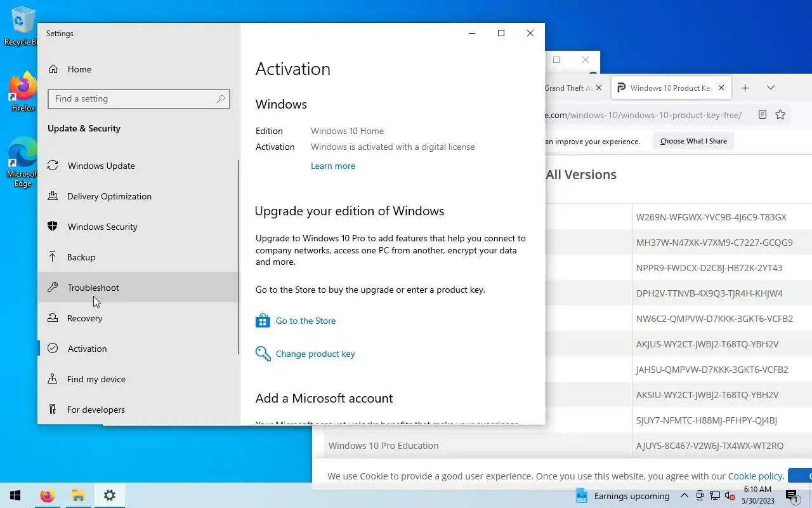Viewport: 812px width, 508px height.
Task: Select key JAHSU-QMPVW-D7KKK-3GKT6-VCFB2
Action: (x=712, y=370)
